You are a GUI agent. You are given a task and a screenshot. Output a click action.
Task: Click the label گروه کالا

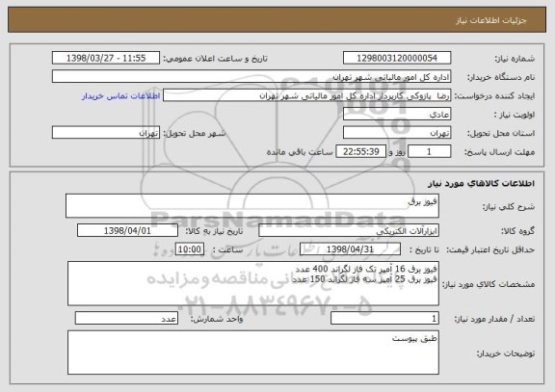pyautogui.click(x=517, y=231)
